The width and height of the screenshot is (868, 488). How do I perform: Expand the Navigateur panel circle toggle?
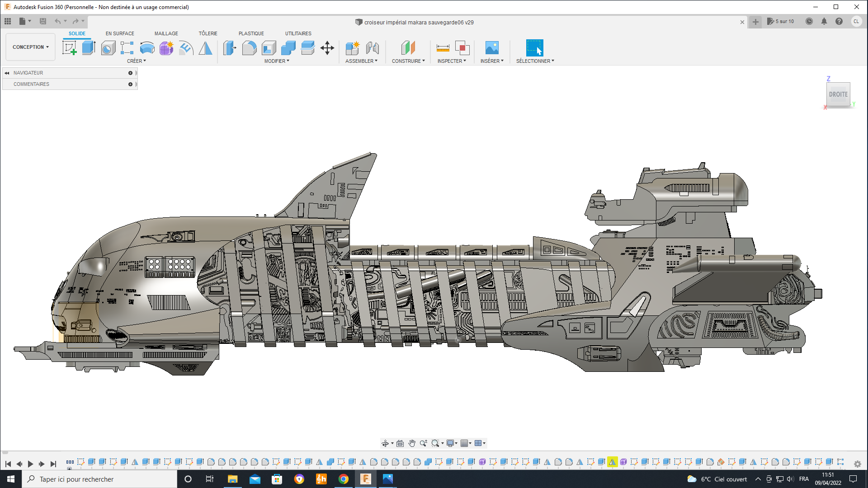coord(130,73)
